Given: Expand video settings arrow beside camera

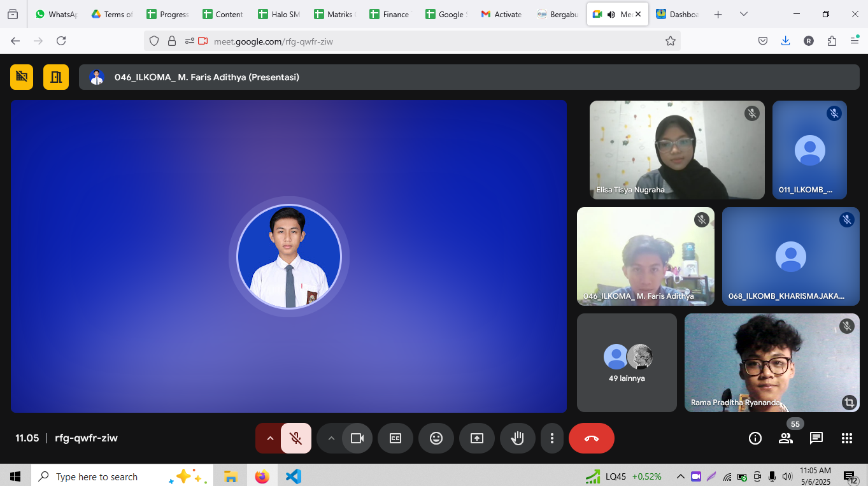Looking at the screenshot, I should point(331,438).
